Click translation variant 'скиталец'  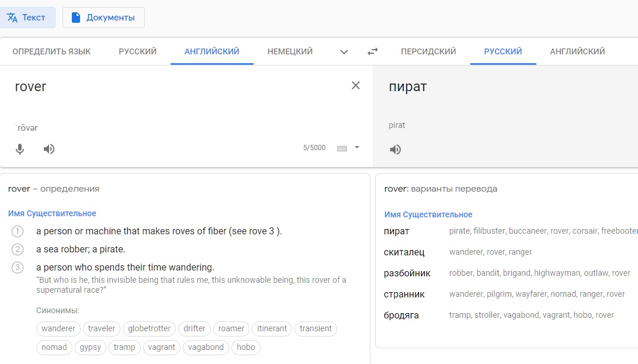[x=404, y=252]
